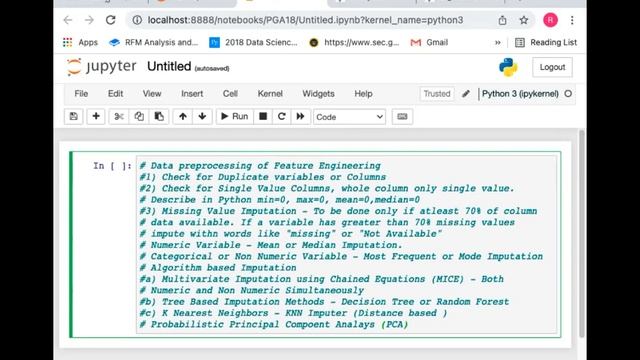Click the Jupyter logo

tap(102, 67)
